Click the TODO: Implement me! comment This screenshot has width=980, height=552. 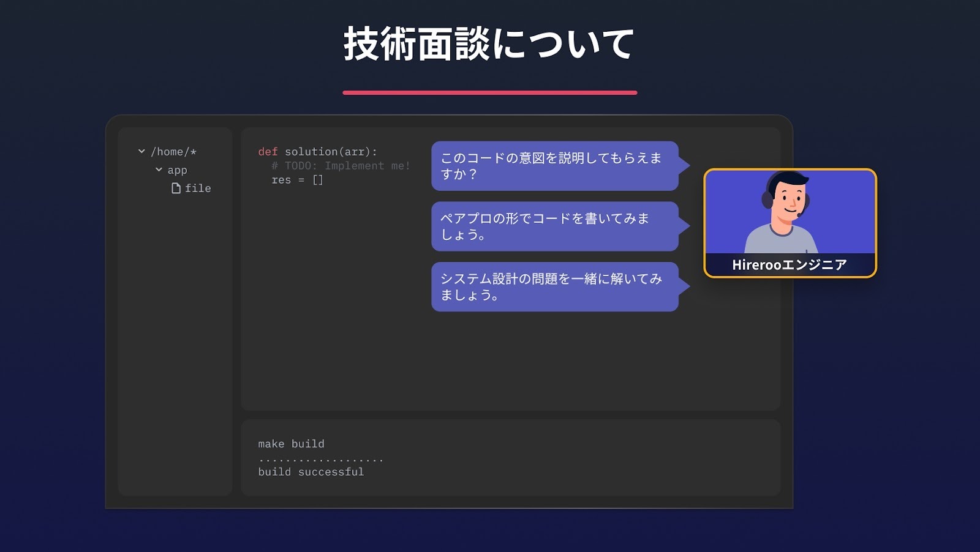[x=341, y=166]
